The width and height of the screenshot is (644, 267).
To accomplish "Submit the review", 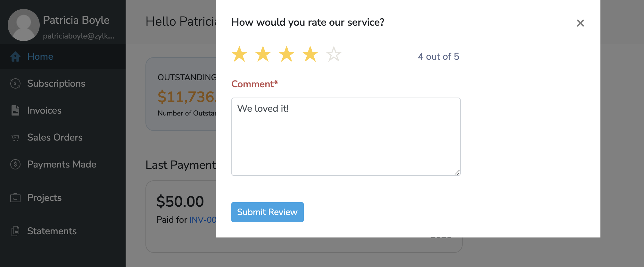I will point(267,212).
